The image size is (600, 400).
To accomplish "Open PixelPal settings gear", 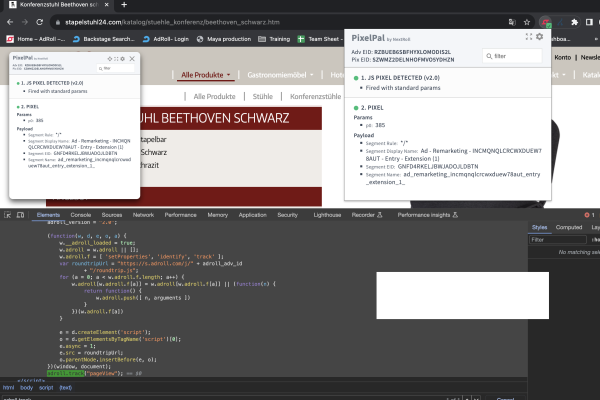I will click(539, 36).
